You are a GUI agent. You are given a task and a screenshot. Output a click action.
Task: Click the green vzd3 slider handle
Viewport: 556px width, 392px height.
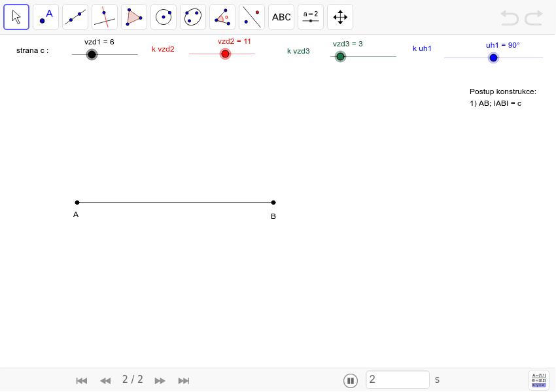point(340,56)
